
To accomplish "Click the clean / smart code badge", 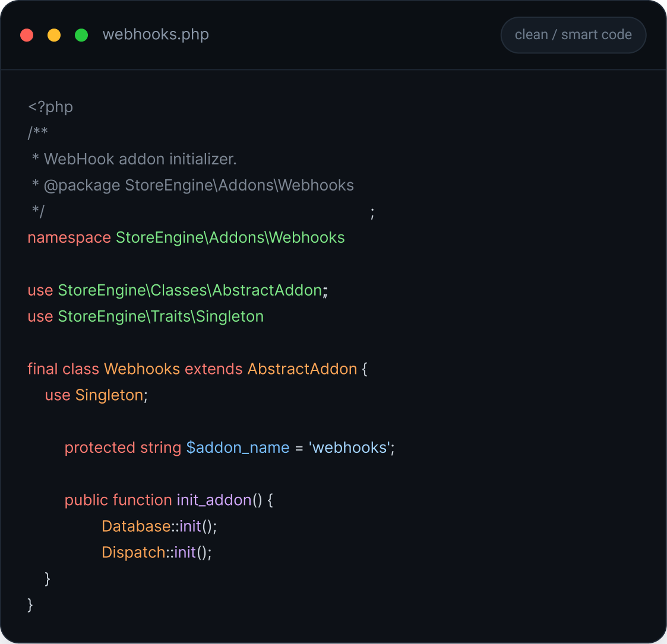I will (573, 35).
